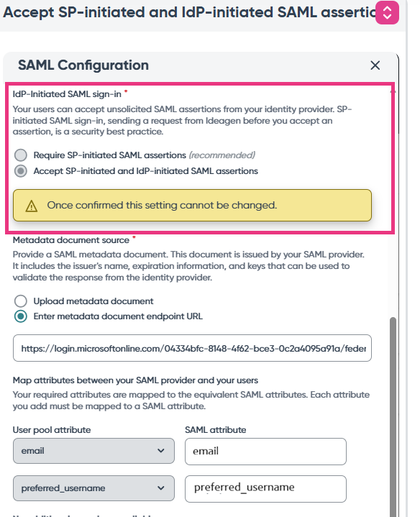Click the email SAML attribute field
Viewport: 420px width, 517px height.
point(265,452)
